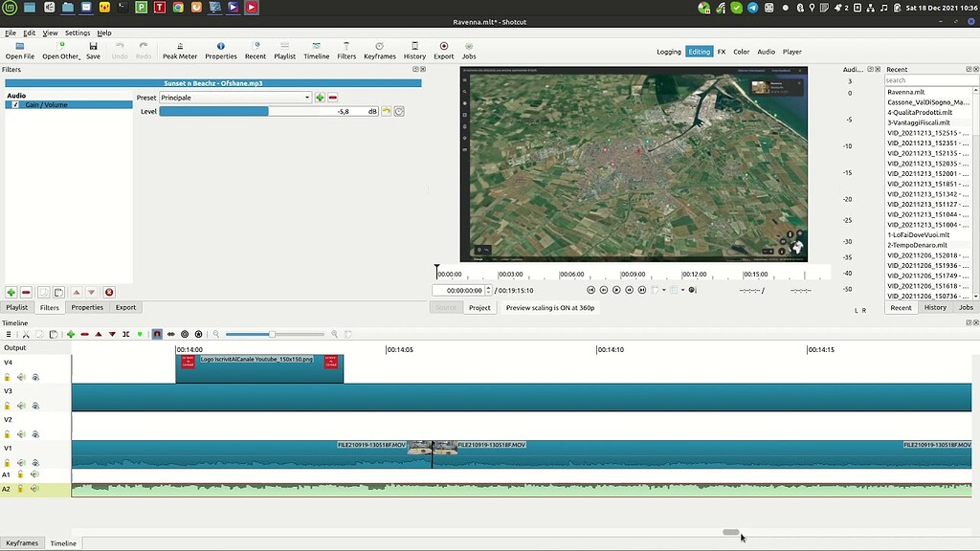980x551 pixels.
Task: Show the Keyframes panel from toolbar
Action: 379,51
